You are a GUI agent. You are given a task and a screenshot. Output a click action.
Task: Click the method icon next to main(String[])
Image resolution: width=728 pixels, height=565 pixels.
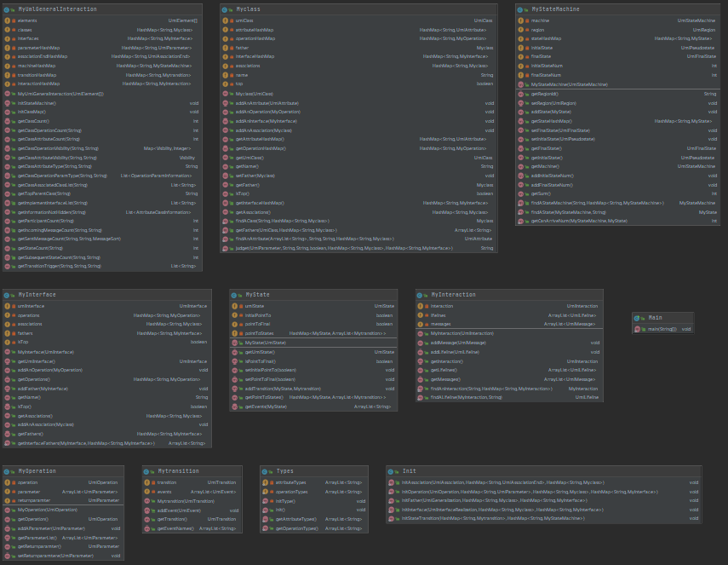638,329
